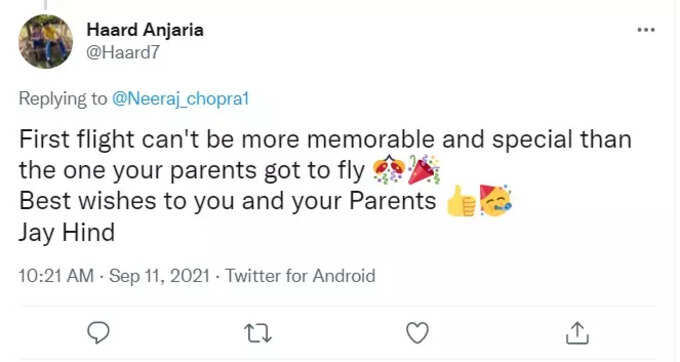Click the reply speech bubble icon
This screenshot has height=362, width=680.
point(98,333)
